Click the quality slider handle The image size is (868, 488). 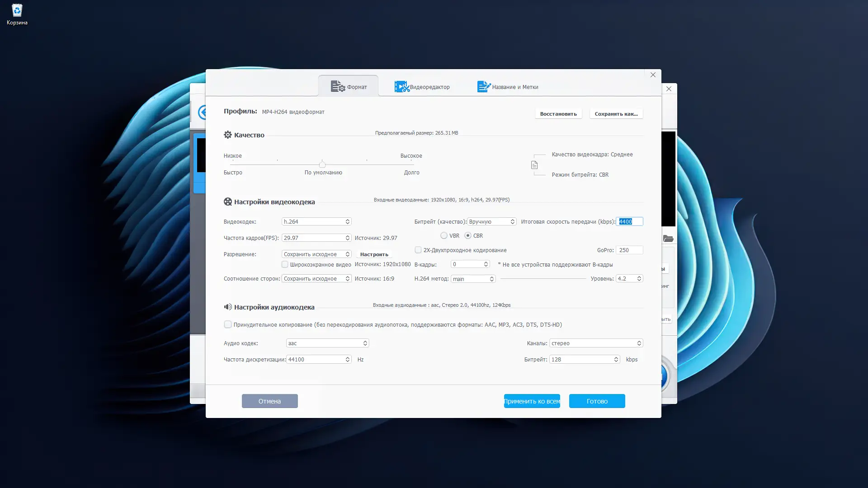tap(322, 164)
